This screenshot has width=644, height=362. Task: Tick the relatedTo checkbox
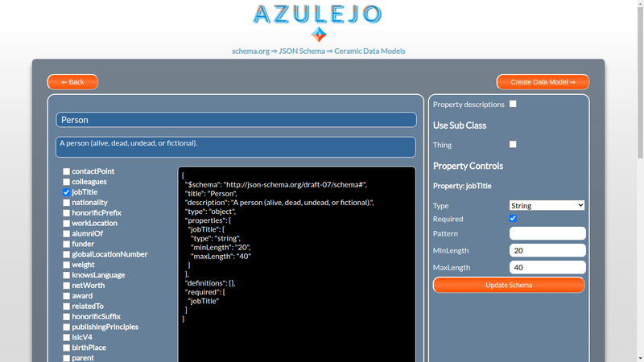point(66,306)
